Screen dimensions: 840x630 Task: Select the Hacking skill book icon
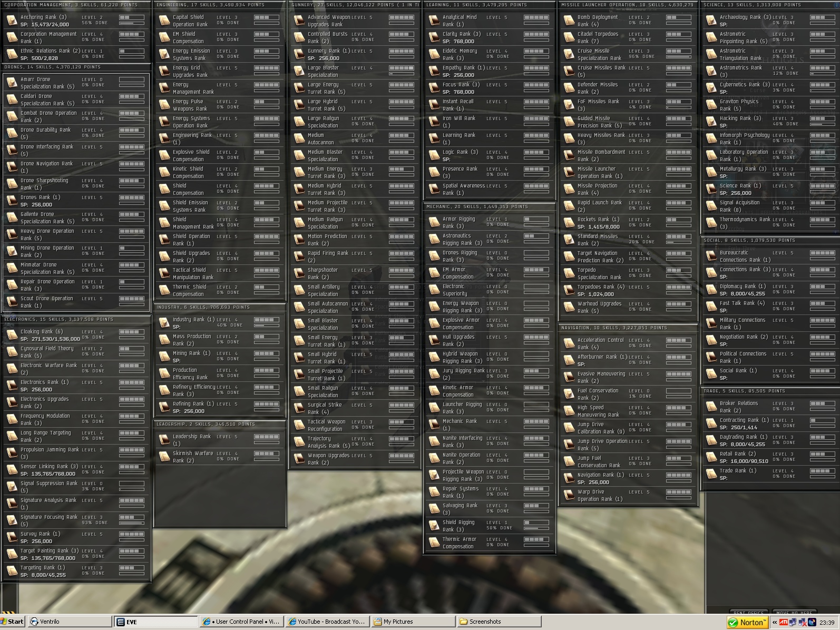[711, 122]
